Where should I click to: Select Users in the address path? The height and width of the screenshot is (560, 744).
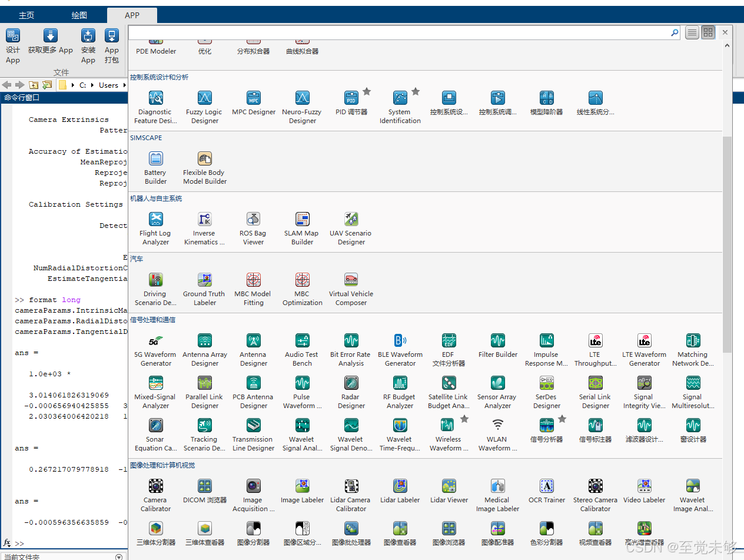[x=108, y=85]
